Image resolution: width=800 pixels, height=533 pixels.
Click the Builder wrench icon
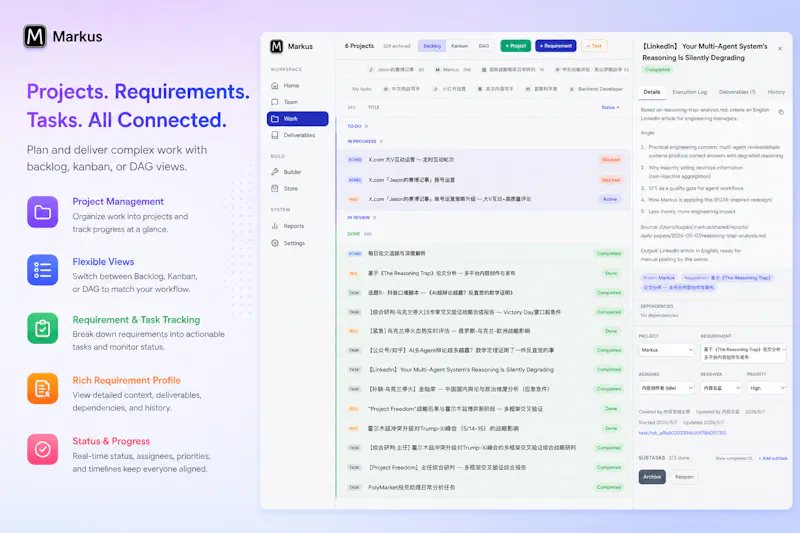pyautogui.click(x=275, y=172)
